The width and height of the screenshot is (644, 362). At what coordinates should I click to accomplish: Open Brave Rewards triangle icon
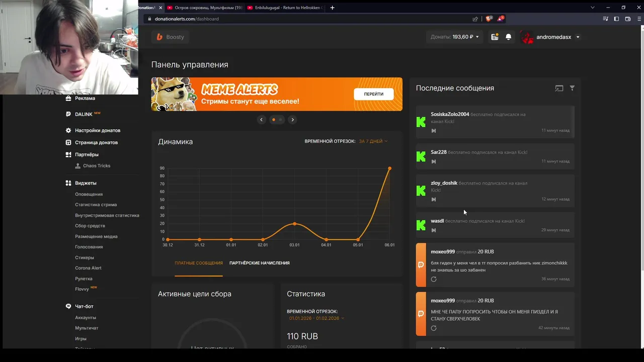[x=501, y=19]
